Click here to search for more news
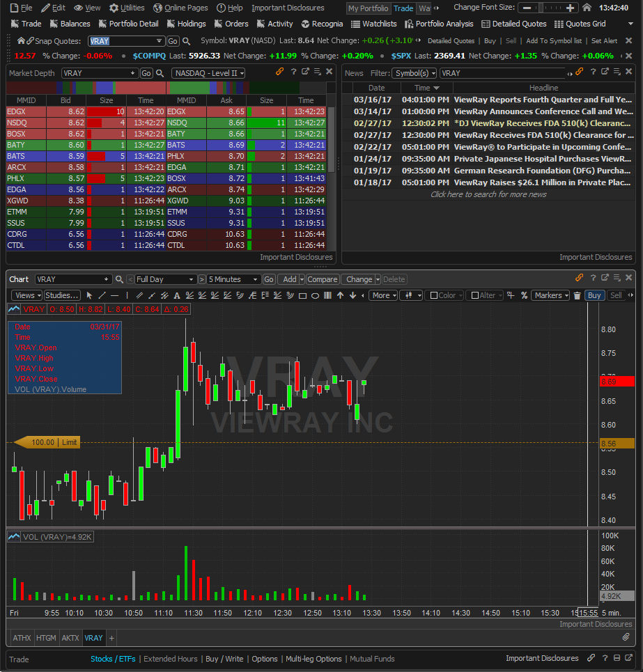The height and width of the screenshot is (672, 643). pos(488,194)
